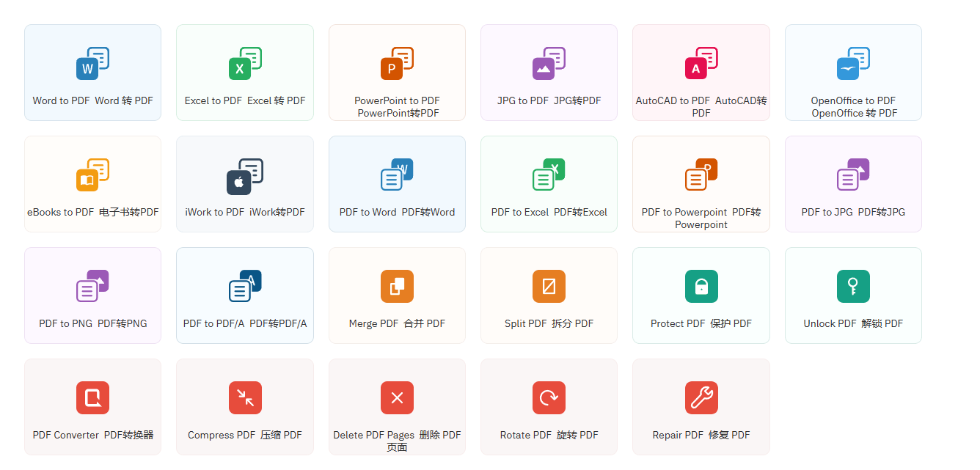Click the JPG to PDF icon
Viewport: 980px width, 470px height.
click(549, 64)
